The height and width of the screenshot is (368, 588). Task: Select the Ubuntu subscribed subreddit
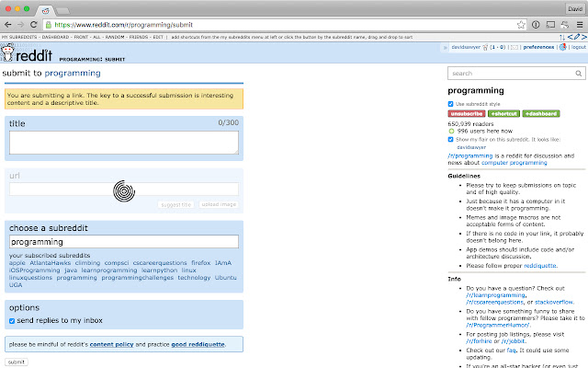click(226, 278)
